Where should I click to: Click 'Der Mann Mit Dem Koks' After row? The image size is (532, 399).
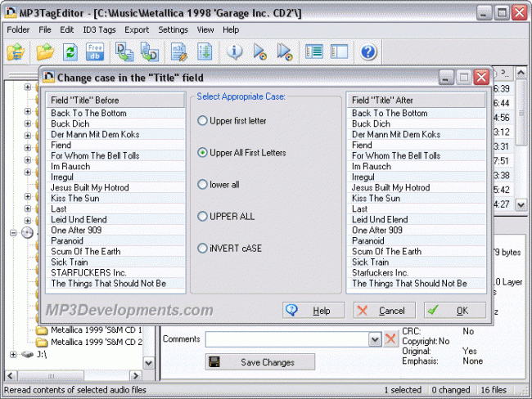[417, 134]
